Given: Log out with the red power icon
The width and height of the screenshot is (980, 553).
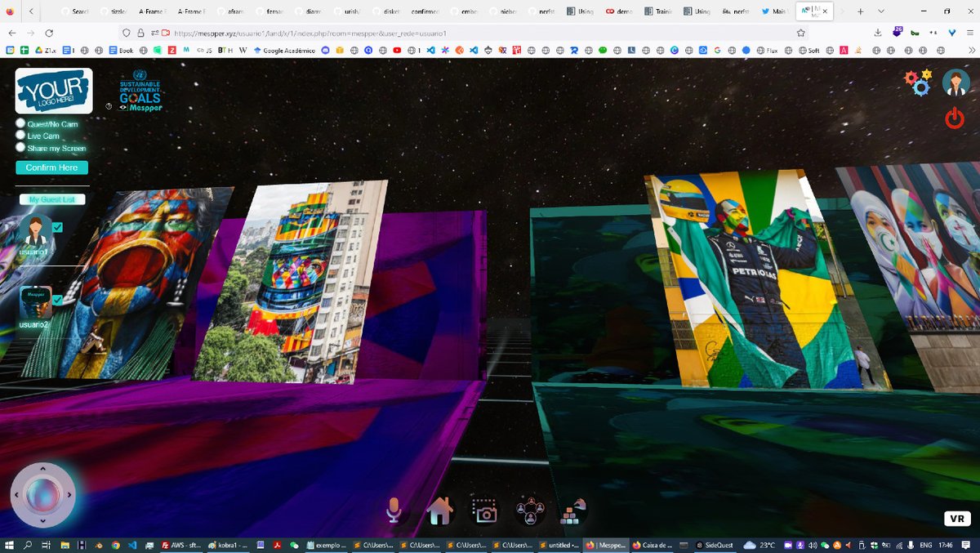Looking at the screenshot, I should pyautogui.click(x=954, y=119).
